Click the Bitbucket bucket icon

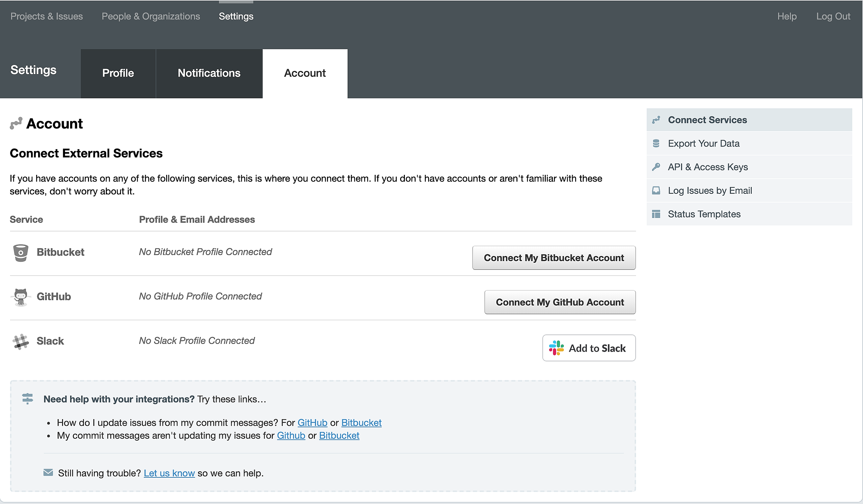21,253
